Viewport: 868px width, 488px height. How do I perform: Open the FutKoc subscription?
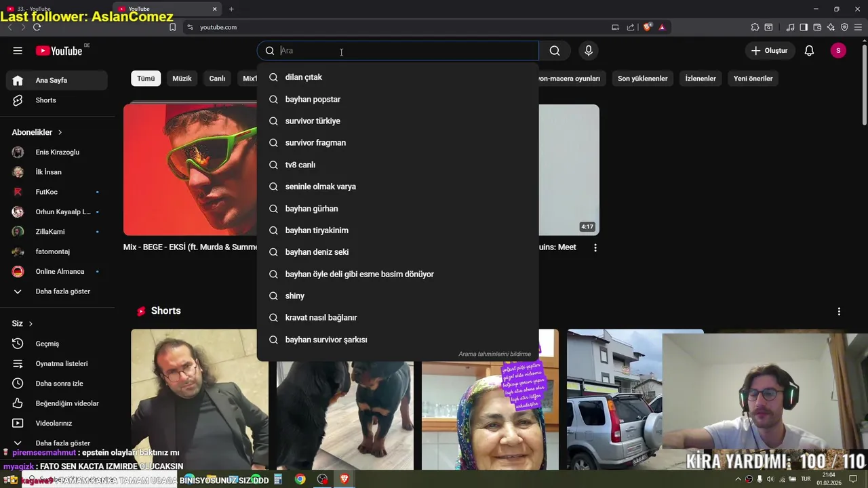(x=57, y=192)
